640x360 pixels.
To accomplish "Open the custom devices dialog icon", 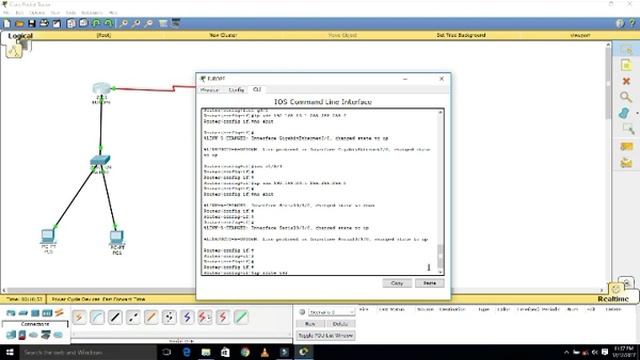I will pyautogui.click(x=176, y=23).
